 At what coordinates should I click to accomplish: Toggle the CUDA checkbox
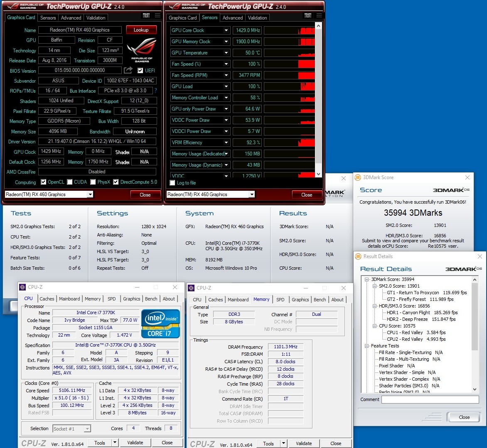(x=69, y=182)
